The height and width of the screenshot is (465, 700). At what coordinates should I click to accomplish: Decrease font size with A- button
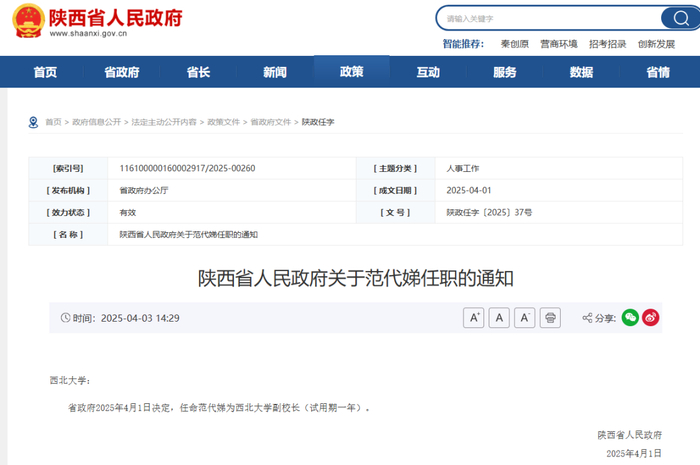click(x=525, y=318)
